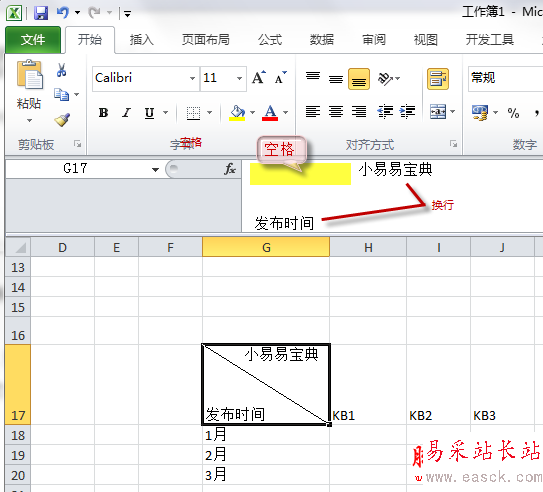The image size is (543, 492).
Task: Switch to the 页面布局 tab
Action: click(x=206, y=40)
